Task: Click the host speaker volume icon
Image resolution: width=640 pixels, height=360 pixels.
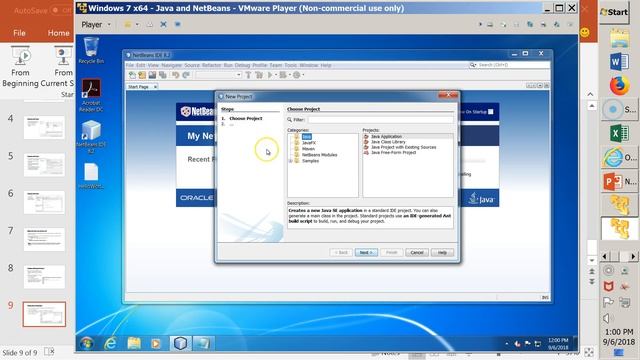Action: pyautogui.click(x=608, y=318)
